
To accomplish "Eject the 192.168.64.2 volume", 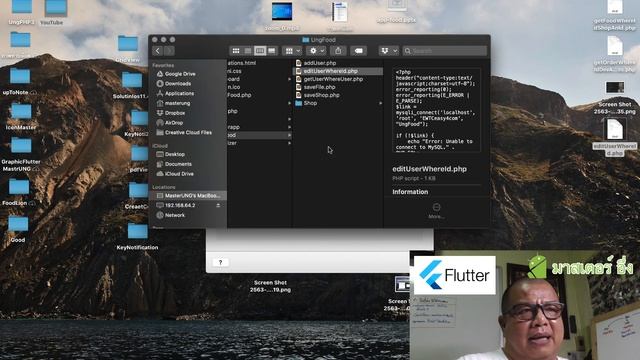I will (218, 205).
